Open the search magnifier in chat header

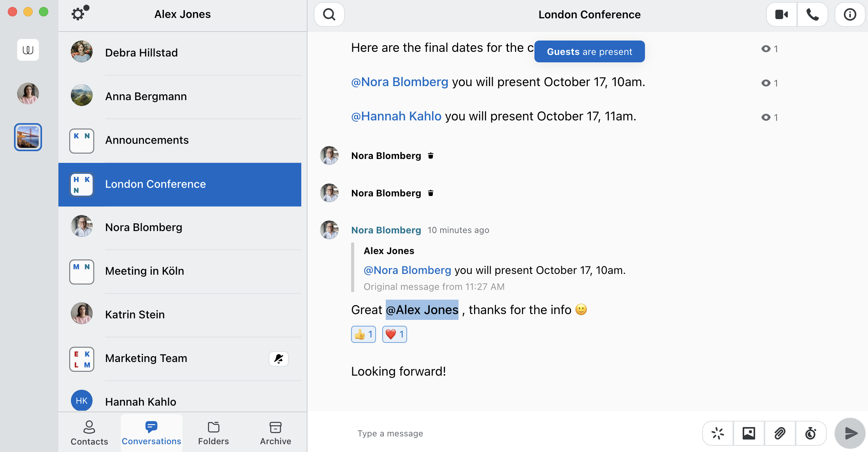coord(329,15)
